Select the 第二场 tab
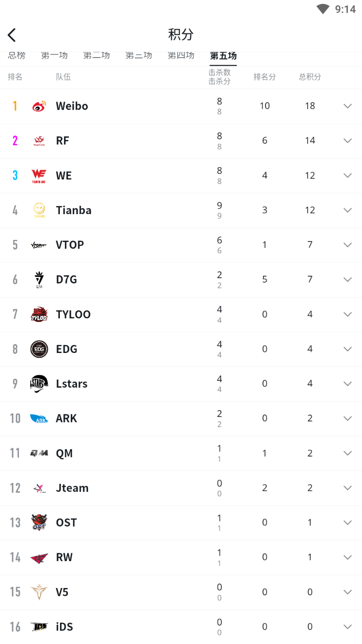Viewport: 362px width, 644px height. (97, 56)
